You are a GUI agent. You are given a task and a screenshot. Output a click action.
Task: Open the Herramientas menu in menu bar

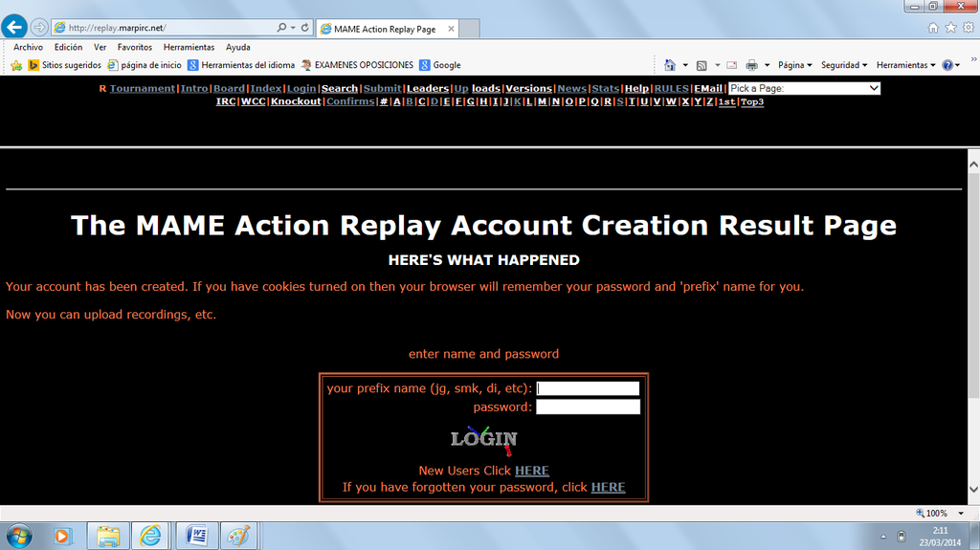pos(189,47)
